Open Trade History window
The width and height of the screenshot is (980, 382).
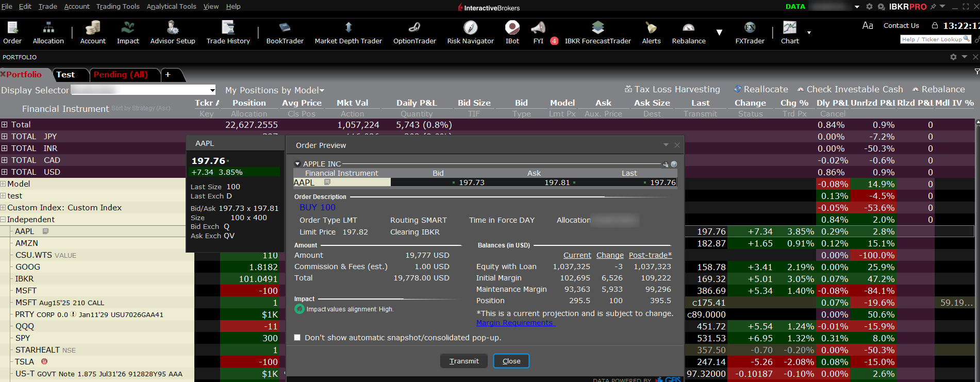[228, 32]
